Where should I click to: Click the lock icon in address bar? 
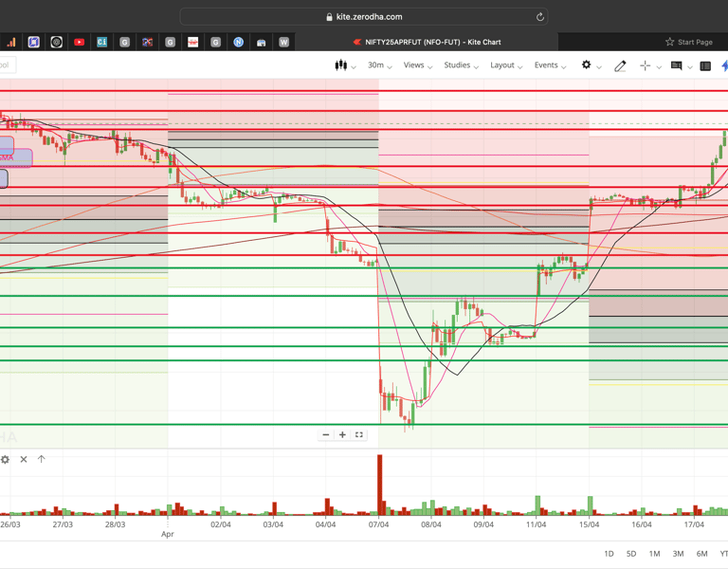point(329,17)
